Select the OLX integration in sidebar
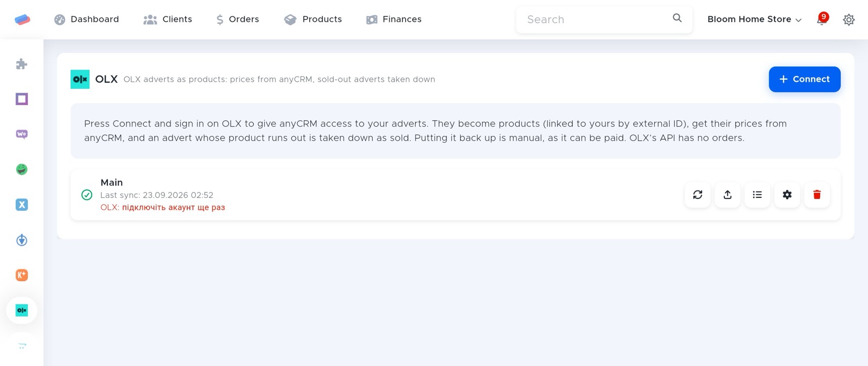 (x=22, y=310)
